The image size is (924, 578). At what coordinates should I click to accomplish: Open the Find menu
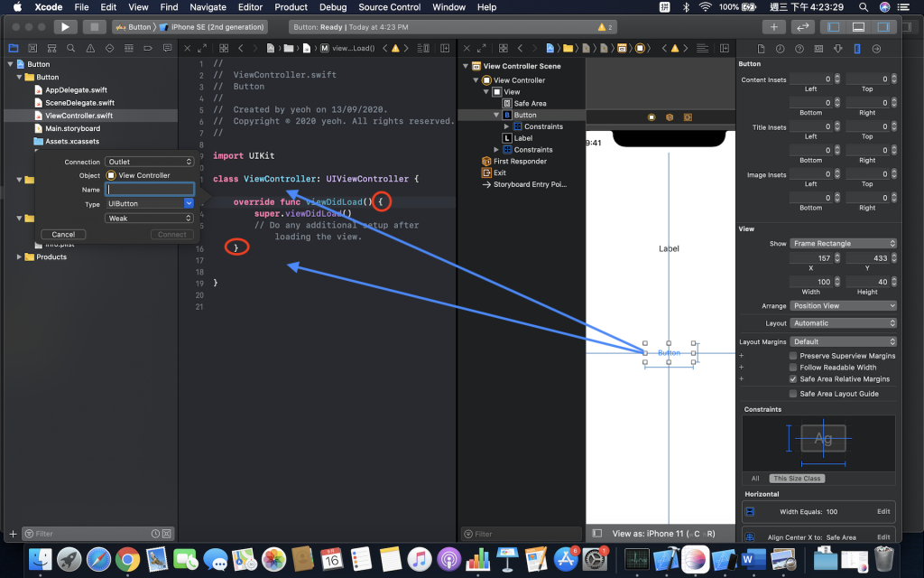(x=169, y=7)
